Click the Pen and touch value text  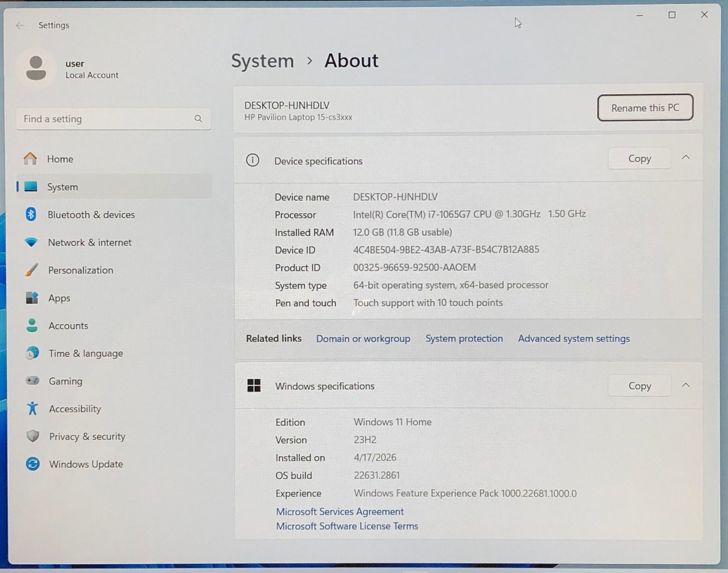428,303
